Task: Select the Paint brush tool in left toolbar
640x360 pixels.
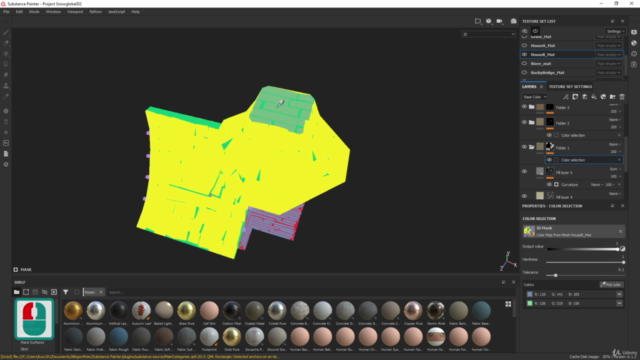Action: 6,32
